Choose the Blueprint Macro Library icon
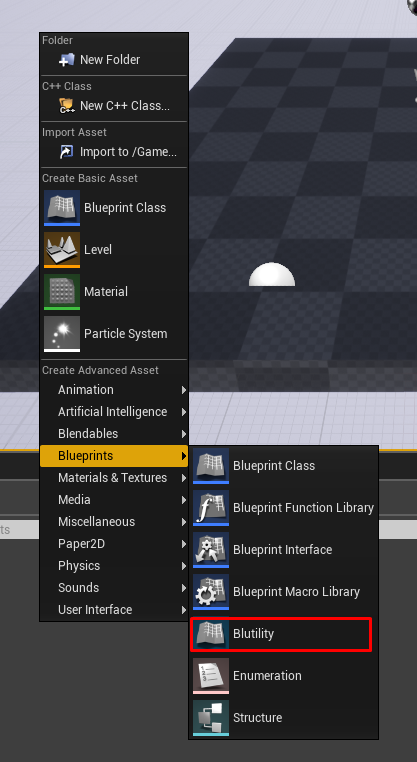The height and width of the screenshot is (762, 417). tap(211, 592)
